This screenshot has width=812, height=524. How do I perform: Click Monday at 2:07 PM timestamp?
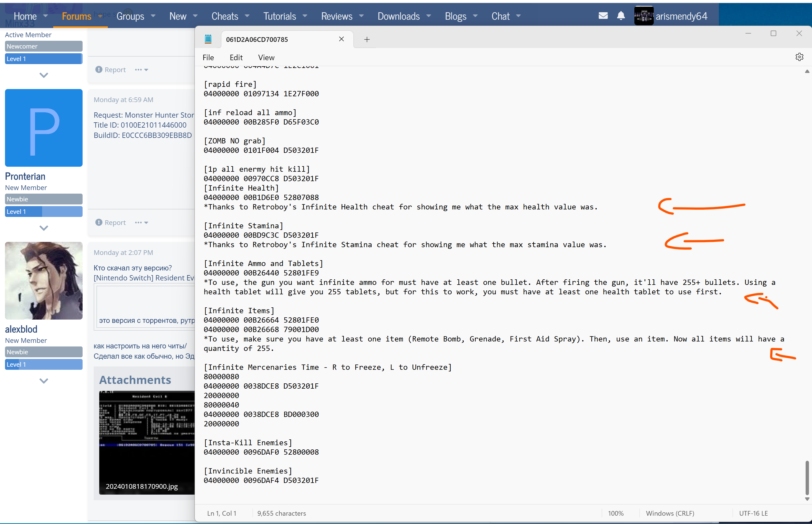tap(123, 252)
